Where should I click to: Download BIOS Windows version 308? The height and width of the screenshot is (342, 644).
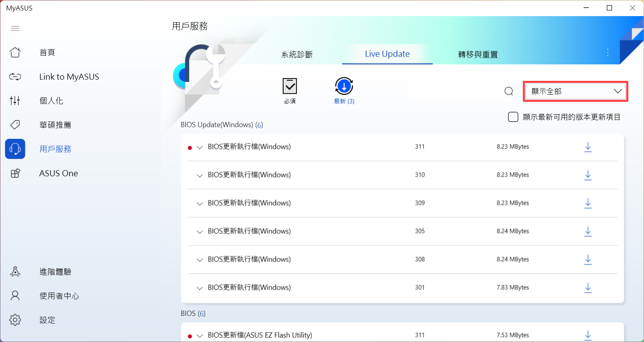588,260
